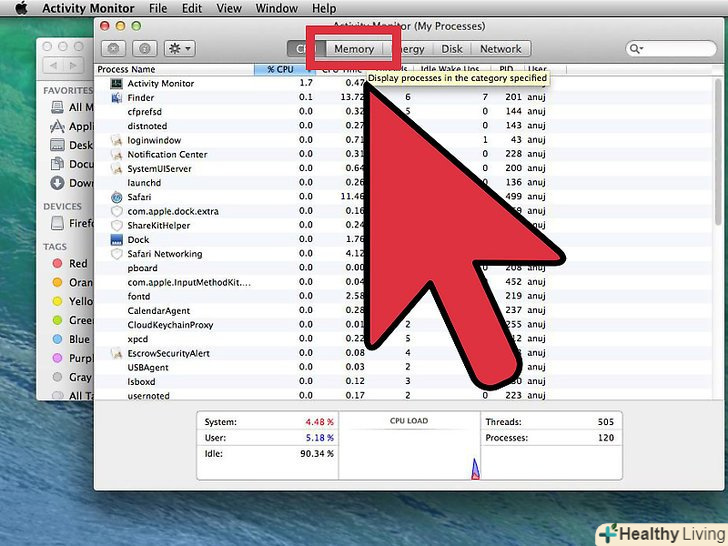The width and height of the screenshot is (728, 546).
Task: Open Downloads in Finder sidebar
Action: click(72, 183)
